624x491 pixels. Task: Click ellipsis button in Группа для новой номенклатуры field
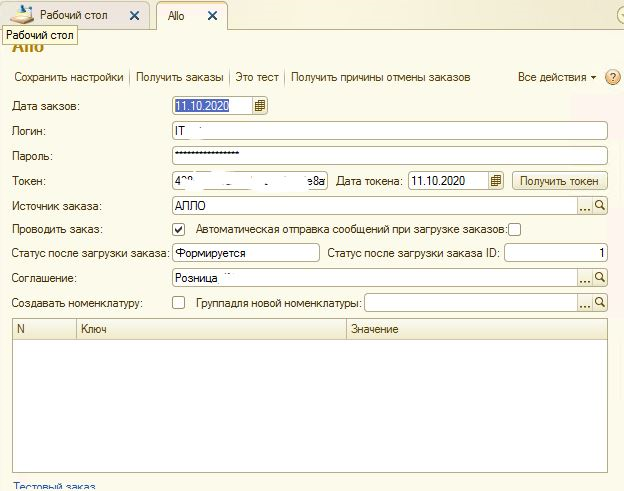pyautogui.click(x=585, y=303)
